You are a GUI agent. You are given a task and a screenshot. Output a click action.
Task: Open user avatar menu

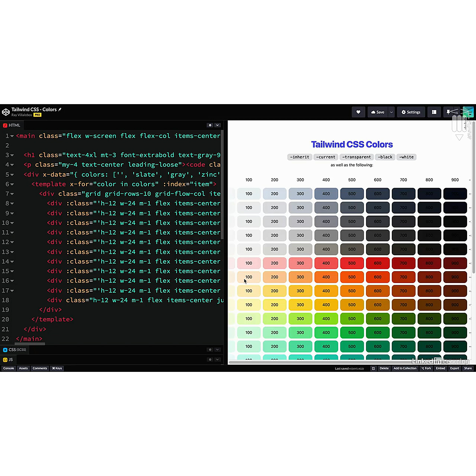pyautogui.click(x=468, y=112)
